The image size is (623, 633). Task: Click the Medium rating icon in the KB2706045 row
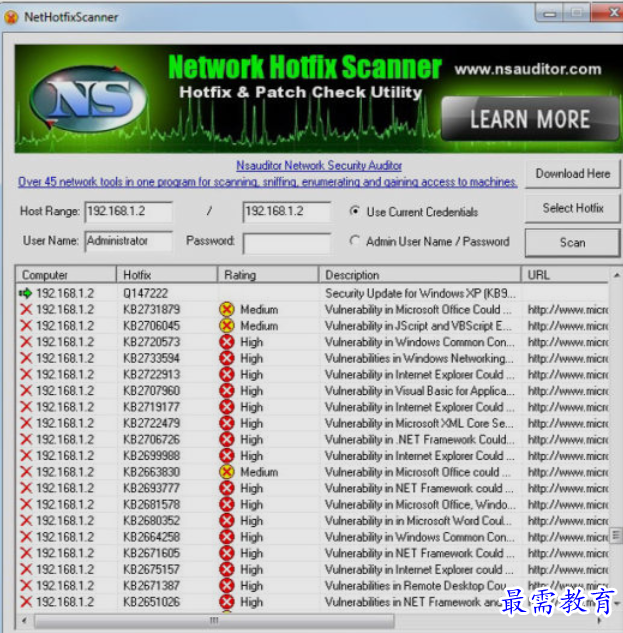tap(227, 326)
